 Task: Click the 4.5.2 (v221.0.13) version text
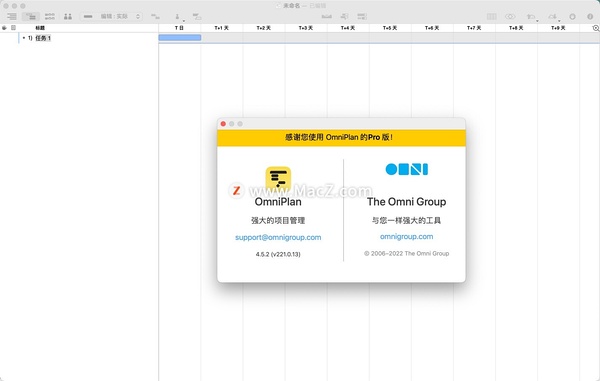point(278,254)
